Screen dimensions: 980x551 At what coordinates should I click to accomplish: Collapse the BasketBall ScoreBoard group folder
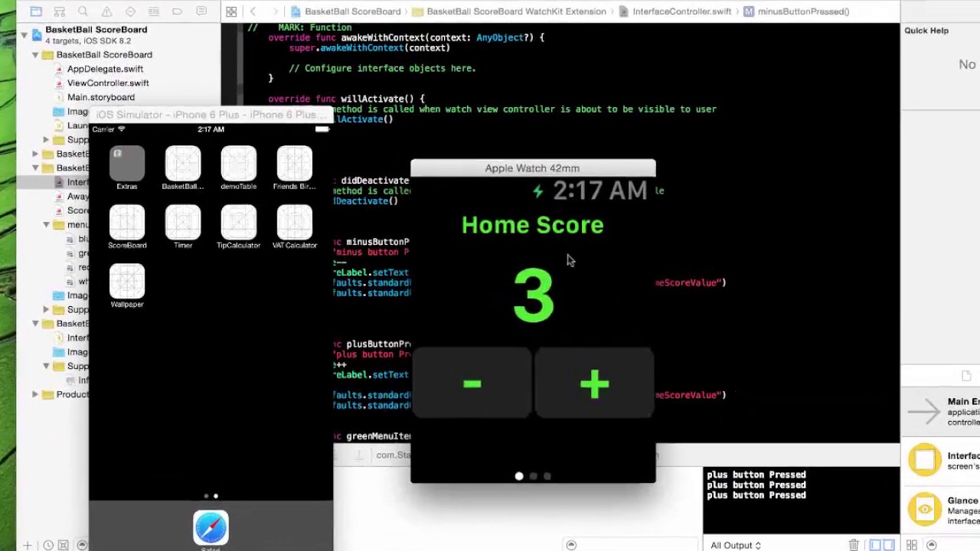[35, 55]
